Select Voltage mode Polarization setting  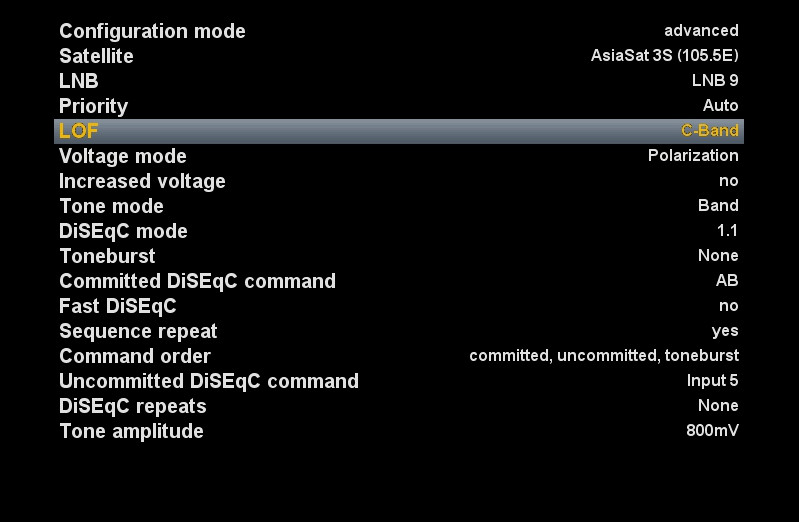[x=399, y=156]
